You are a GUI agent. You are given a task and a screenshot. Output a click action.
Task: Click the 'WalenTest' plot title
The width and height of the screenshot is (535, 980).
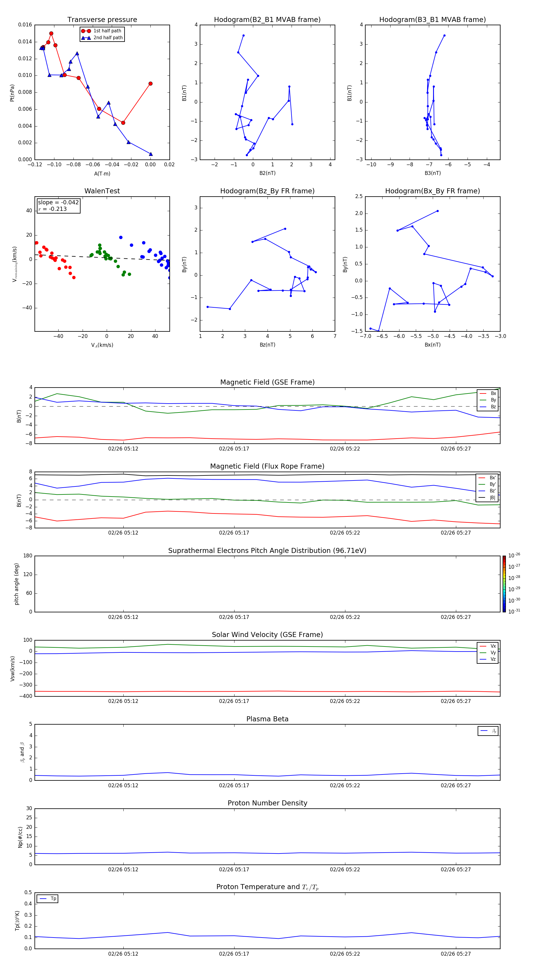pos(102,191)
